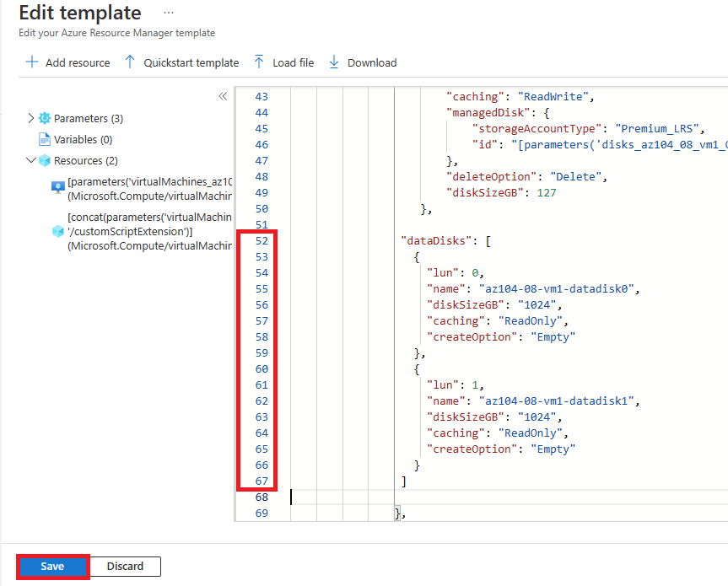This screenshot has height=586, width=728.
Task: Click the "lun": 0 line
Action: (455, 273)
